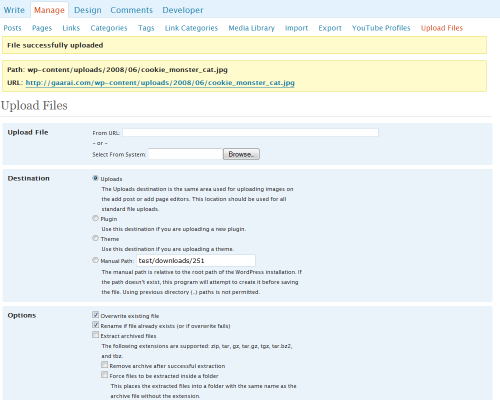Open the Comments tab
This screenshot has width=500, height=400.
point(131,10)
